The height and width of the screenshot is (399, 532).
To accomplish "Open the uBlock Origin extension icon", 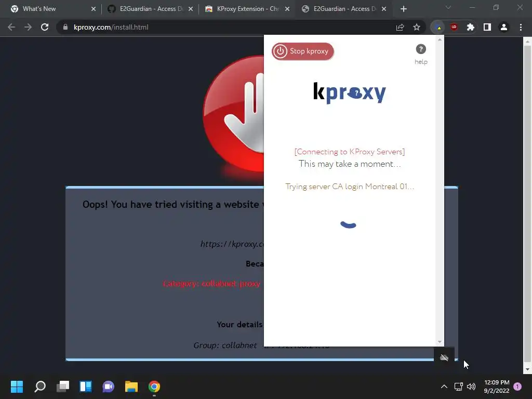I will 454,27.
